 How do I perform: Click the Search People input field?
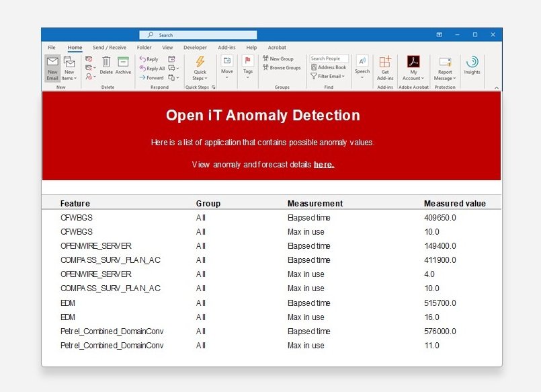(x=329, y=58)
